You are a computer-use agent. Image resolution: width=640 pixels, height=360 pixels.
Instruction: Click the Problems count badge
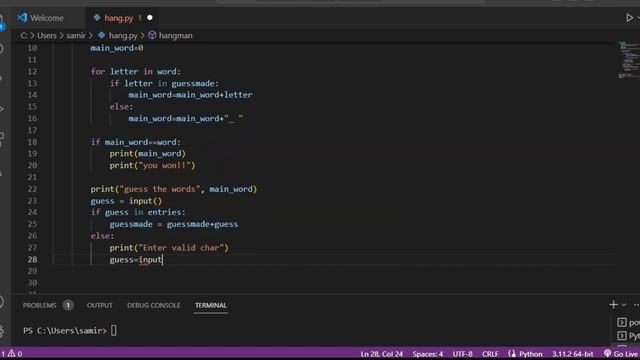click(x=68, y=305)
